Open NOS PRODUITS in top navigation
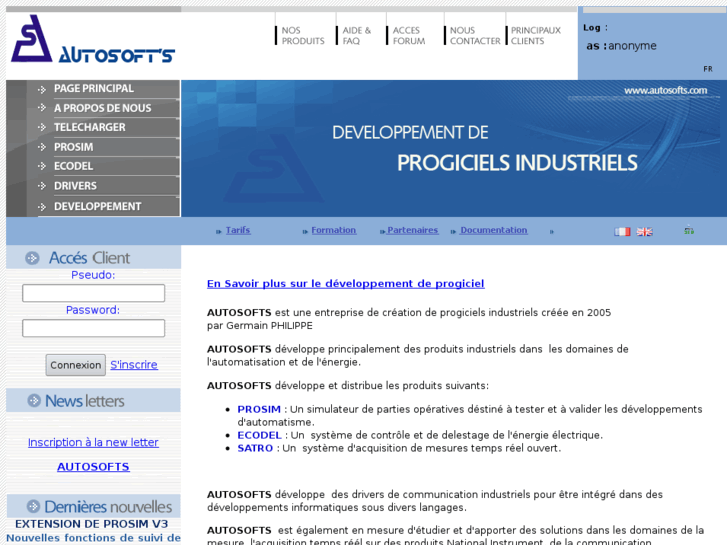 pyautogui.click(x=303, y=36)
